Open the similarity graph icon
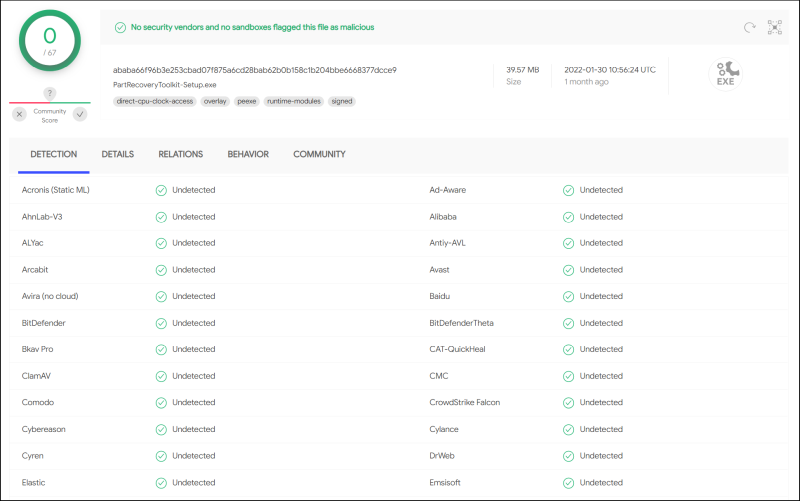800x501 pixels. coord(774,28)
